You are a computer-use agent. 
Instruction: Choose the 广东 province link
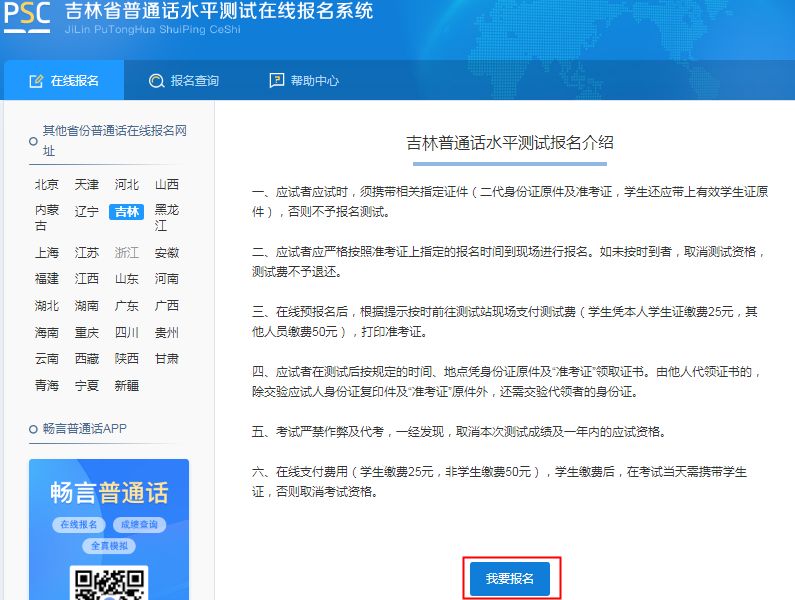tap(127, 305)
